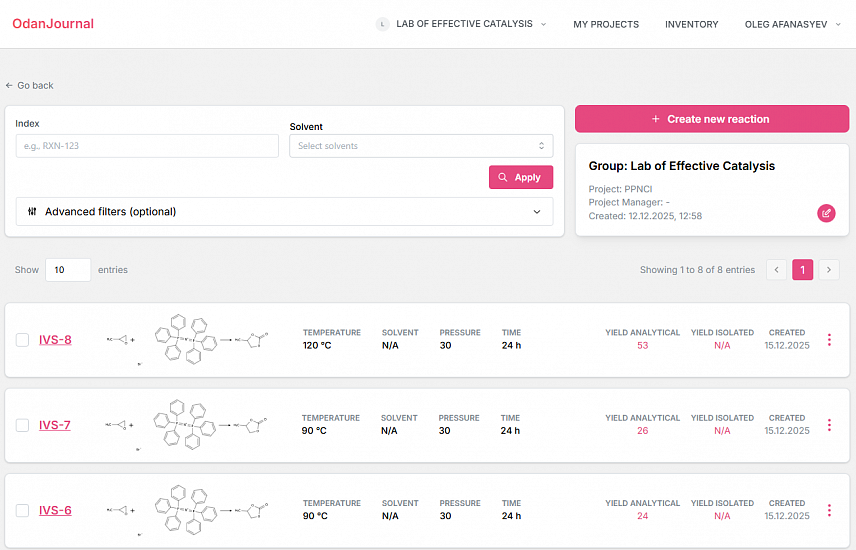Click the edit project pencil icon
Viewport: 856px width, 550px height.
click(x=825, y=213)
